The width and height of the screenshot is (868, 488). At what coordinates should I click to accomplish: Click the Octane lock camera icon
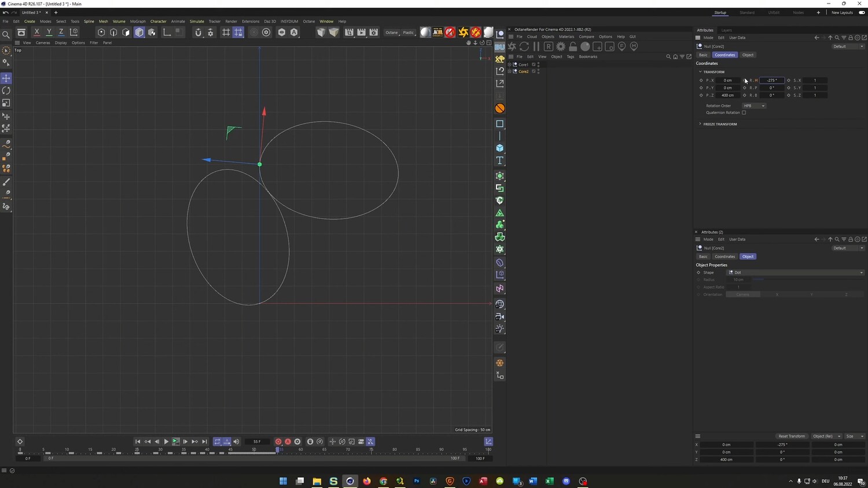point(573,46)
